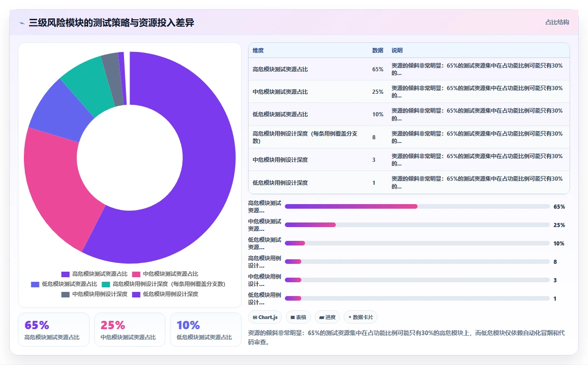Image resolution: width=588 pixels, height=365 pixels.
Task: Click the 25% progress bar for 中危模块测试资源
Action: 417,225
